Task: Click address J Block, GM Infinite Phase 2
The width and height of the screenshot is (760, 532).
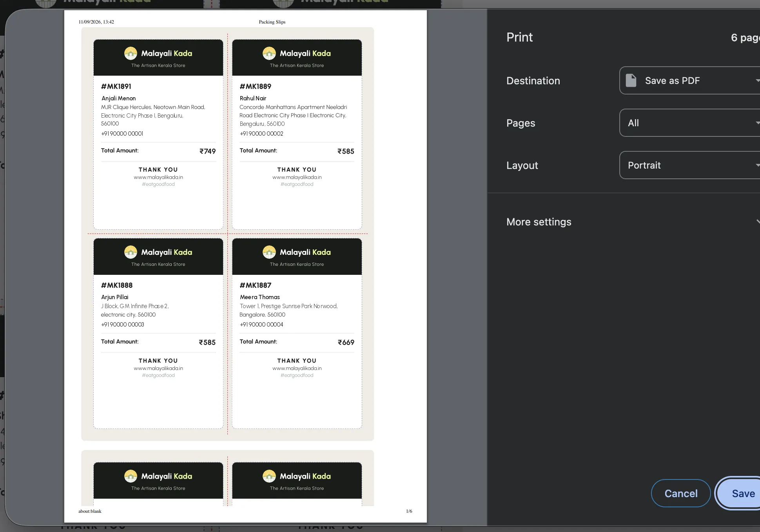Action: [x=135, y=306]
